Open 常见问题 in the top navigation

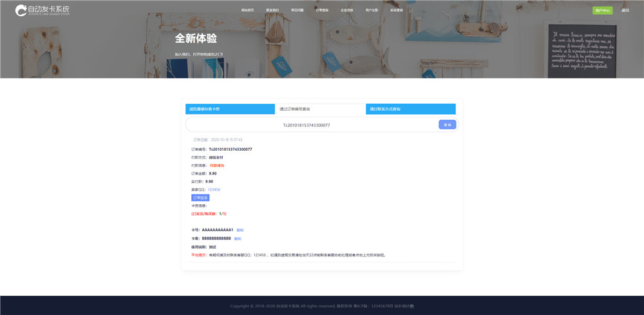coord(298,10)
